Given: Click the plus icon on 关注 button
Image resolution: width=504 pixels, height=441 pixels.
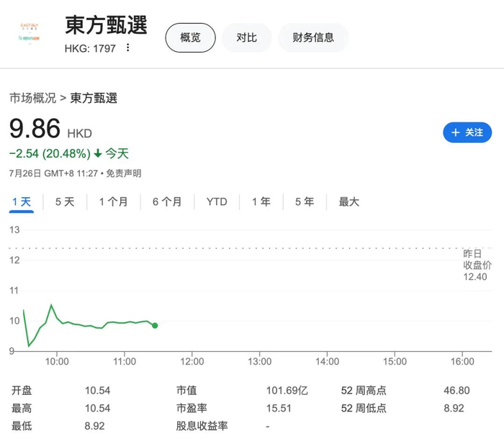Looking at the screenshot, I should 455,132.
